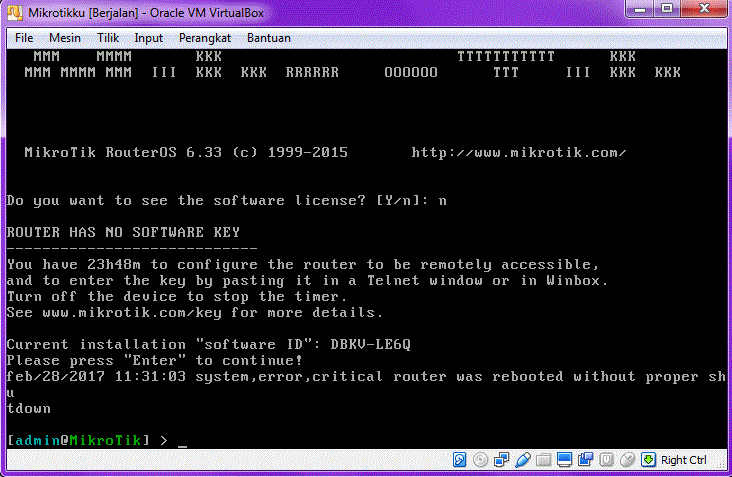Click the 'www.mikrotik.com/key' reference text

pyautogui.click(x=132, y=312)
